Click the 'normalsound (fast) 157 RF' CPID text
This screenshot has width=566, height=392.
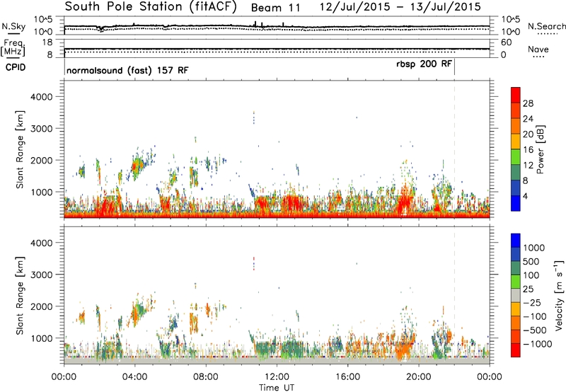coord(127,70)
